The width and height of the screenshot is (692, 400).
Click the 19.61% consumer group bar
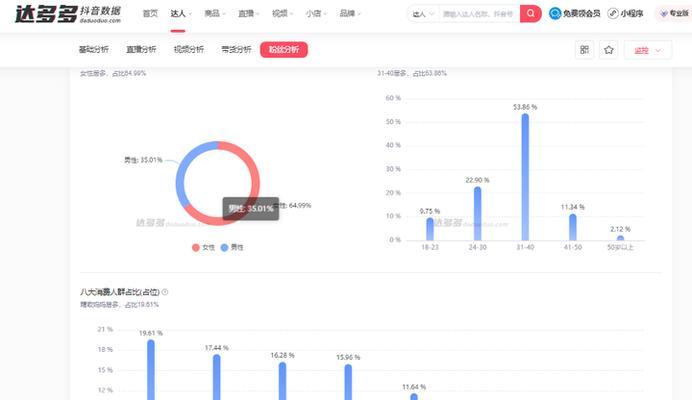tap(151, 370)
